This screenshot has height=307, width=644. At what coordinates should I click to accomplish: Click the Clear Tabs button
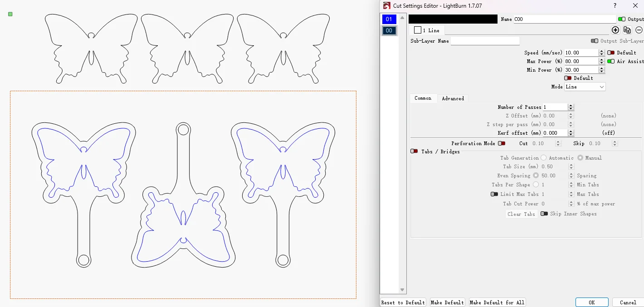point(521,214)
